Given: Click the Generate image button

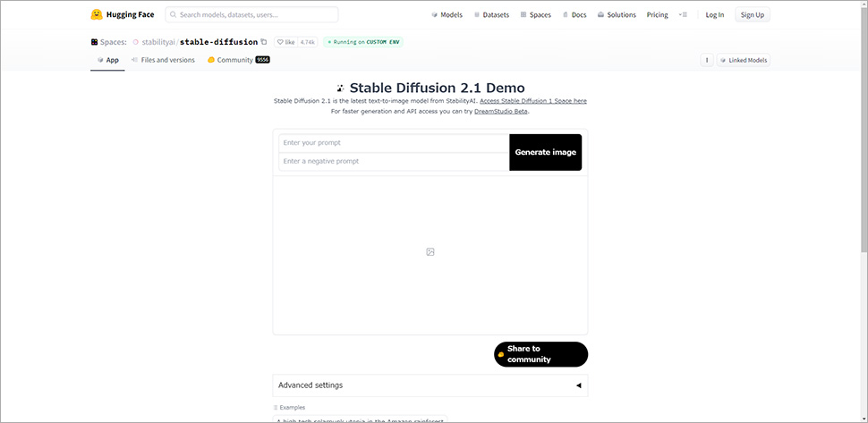Looking at the screenshot, I should click(545, 152).
